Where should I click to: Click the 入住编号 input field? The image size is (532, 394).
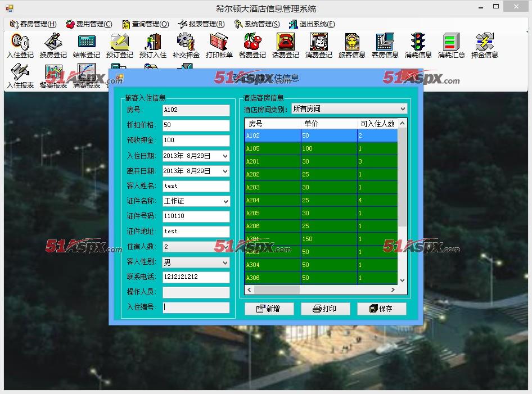[x=196, y=307]
